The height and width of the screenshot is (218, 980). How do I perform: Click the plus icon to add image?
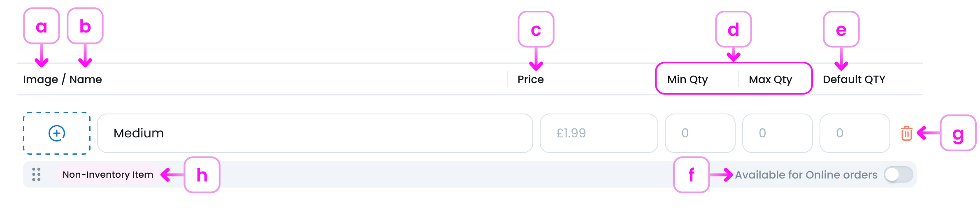57,133
